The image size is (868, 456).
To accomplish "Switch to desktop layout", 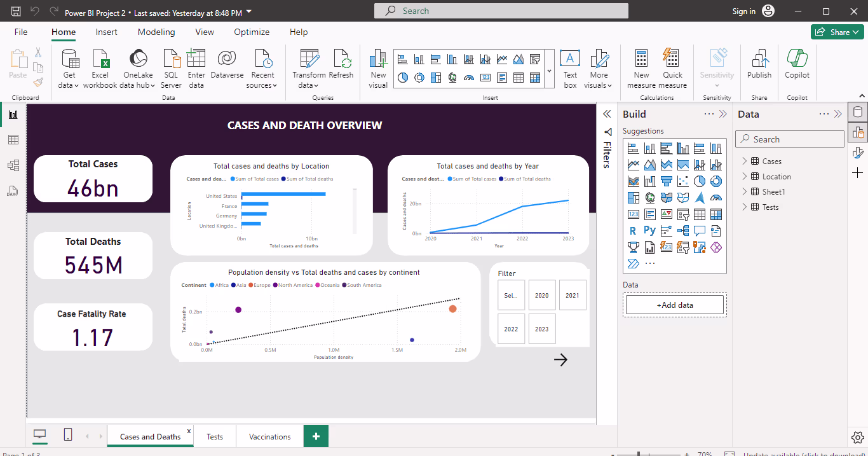I will pos(40,434).
